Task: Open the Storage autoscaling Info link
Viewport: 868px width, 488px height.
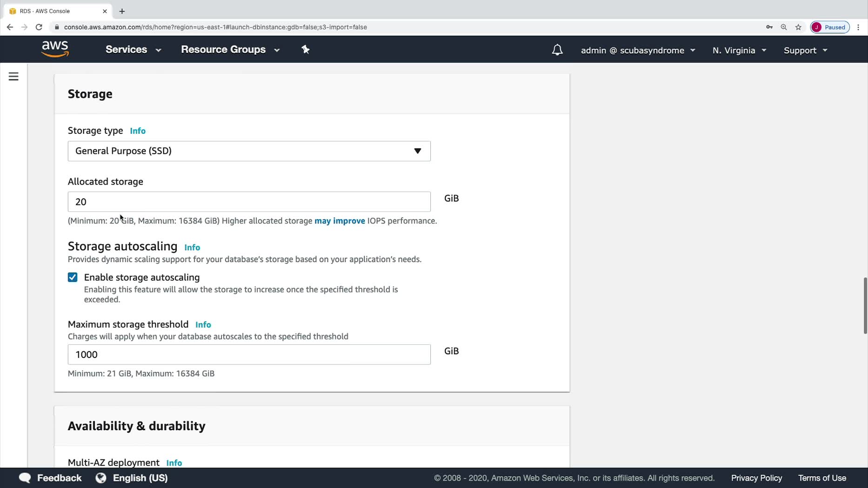Action: point(192,247)
